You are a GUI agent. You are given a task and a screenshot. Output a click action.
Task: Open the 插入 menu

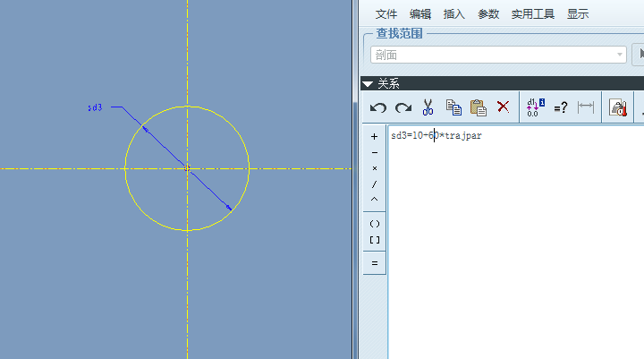tap(453, 14)
